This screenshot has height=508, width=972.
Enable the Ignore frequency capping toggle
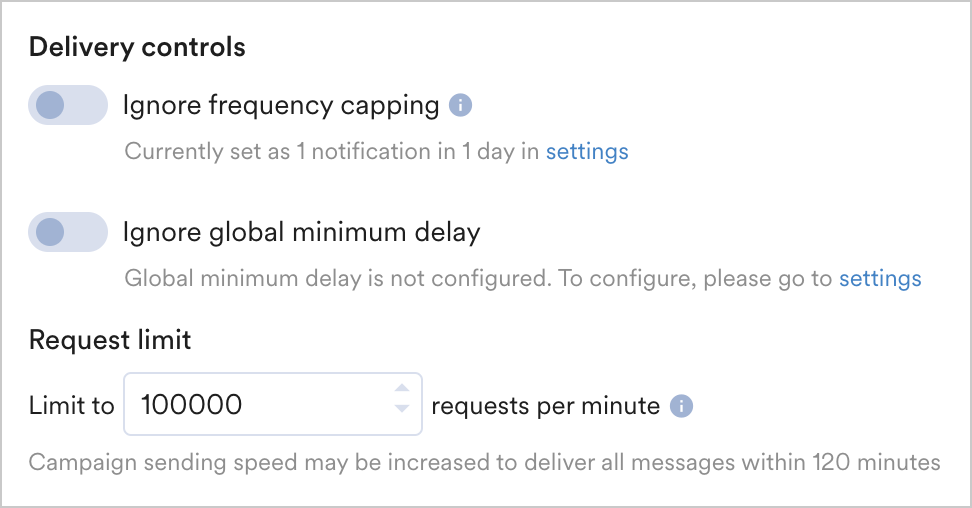(x=68, y=105)
